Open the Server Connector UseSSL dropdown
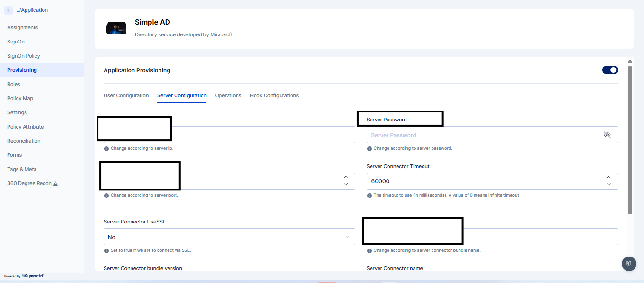Viewport: 644px width, 283px height. (x=229, y=237)
